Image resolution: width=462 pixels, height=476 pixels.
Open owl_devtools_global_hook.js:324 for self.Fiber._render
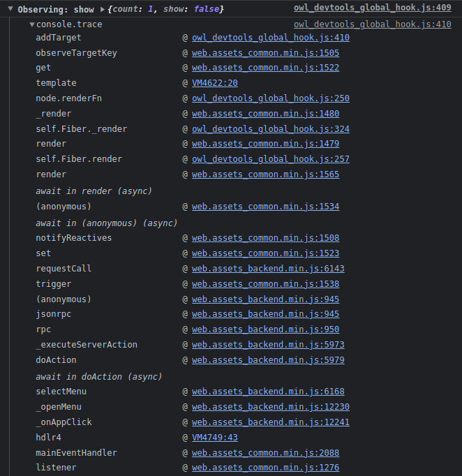(270, 129)
